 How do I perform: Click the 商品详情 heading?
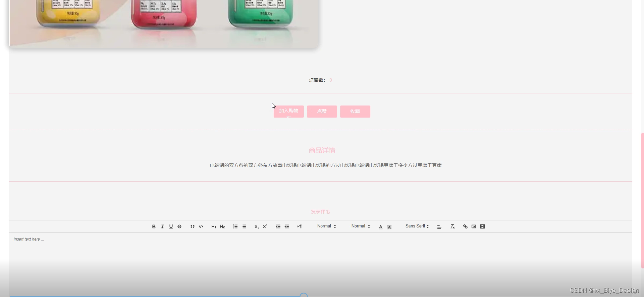pos(322,151)
